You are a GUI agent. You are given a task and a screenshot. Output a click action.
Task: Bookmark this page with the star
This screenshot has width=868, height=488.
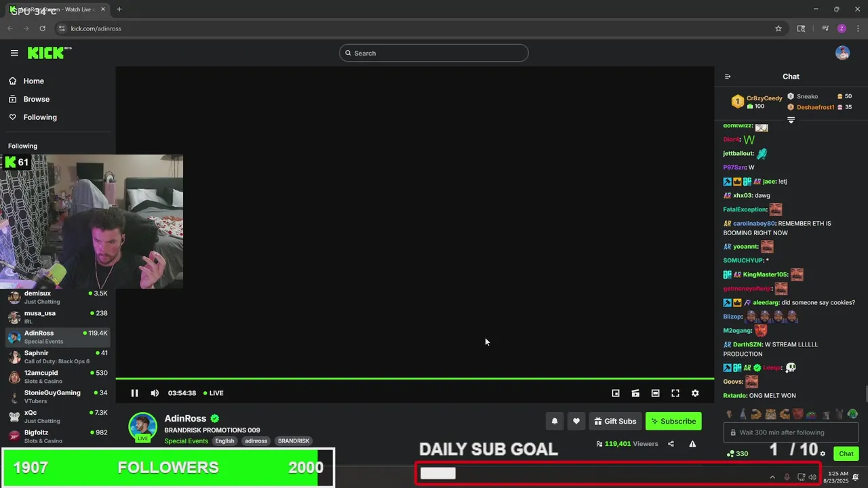[x=778, y=28]
